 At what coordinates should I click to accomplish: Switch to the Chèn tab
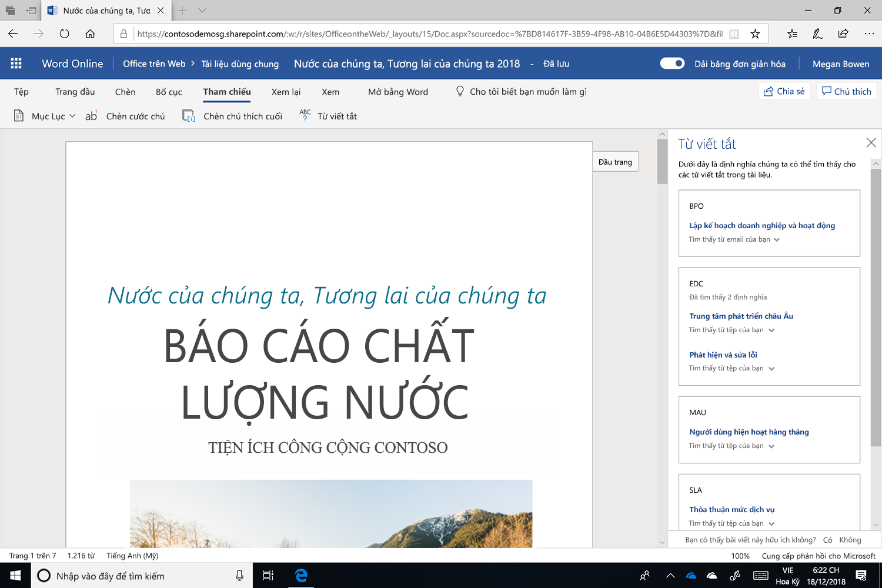click(125, 92)
